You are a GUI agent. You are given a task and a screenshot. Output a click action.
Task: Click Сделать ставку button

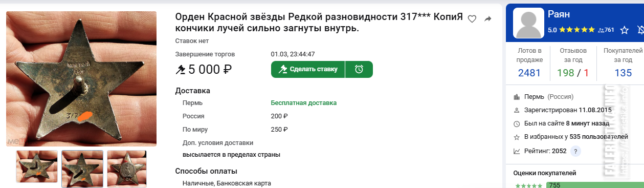point(308,69)
